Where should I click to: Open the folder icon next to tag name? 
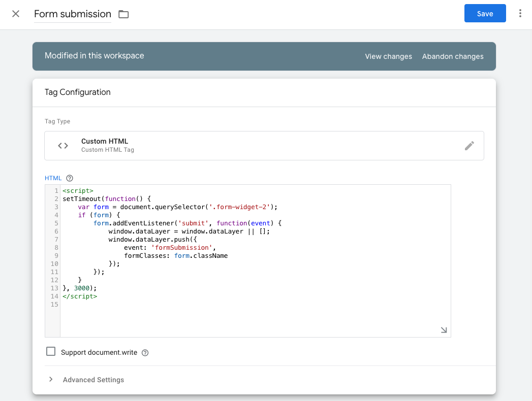click(123, 14)
